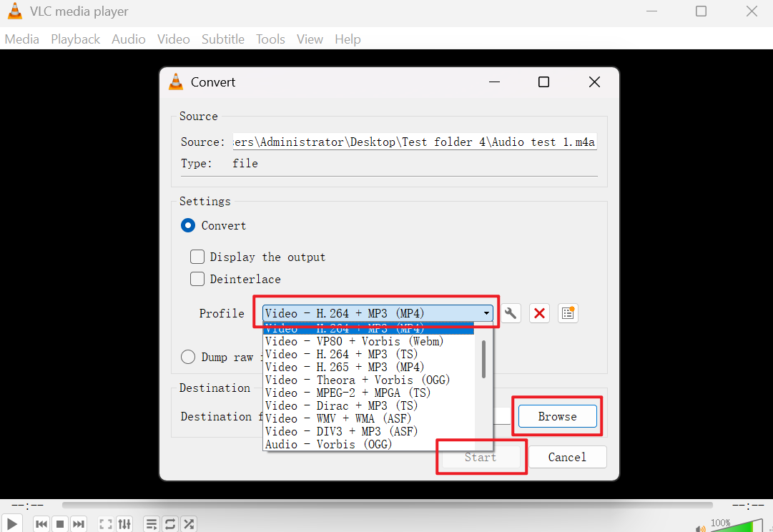773x532 pixels.
Task: Open the Subtitle menu
Action: coord(223,39)
